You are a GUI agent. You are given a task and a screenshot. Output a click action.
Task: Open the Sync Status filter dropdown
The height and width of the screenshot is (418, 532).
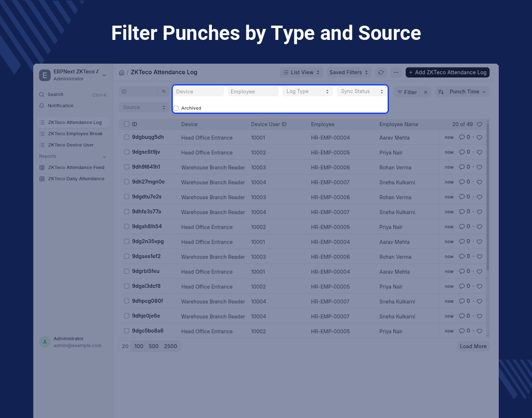tap(361, 92)
